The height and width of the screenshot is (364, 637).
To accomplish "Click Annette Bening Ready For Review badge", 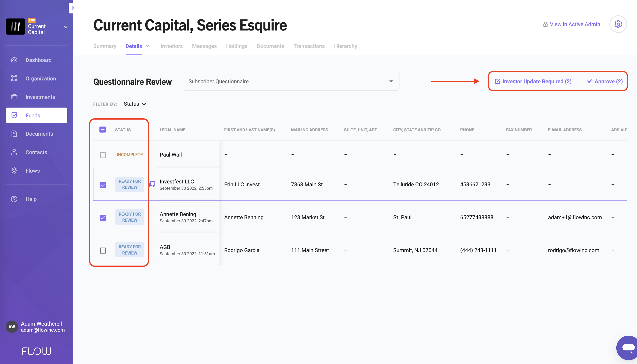I will (x=129, y=217).
